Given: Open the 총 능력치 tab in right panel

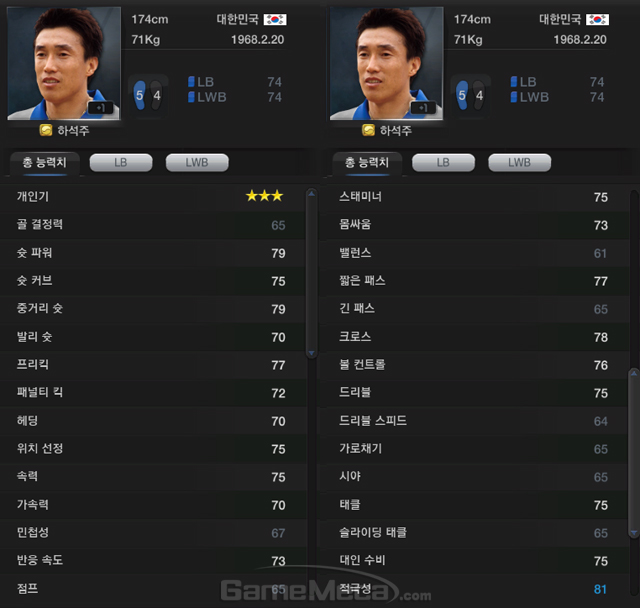Looking at the screenshot, I should coord(367,163).
